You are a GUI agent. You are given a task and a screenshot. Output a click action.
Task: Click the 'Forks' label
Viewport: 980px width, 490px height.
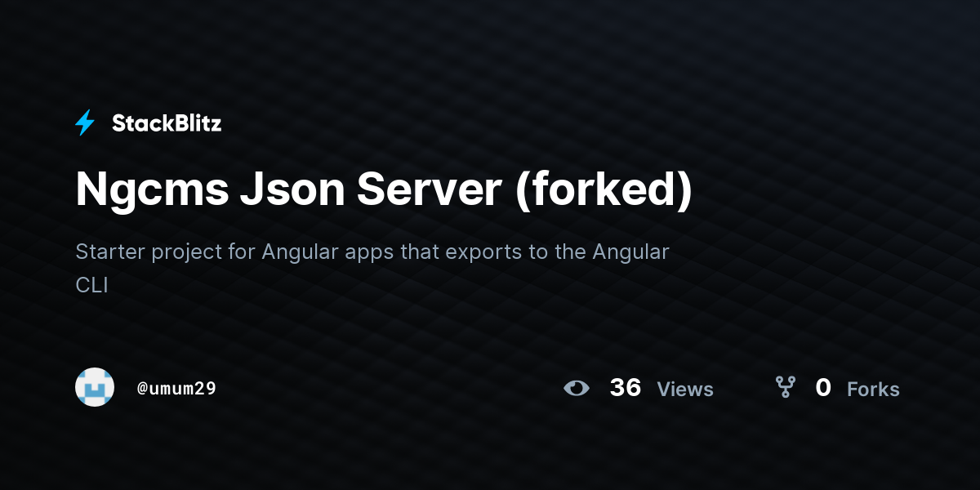click(873, 390)
